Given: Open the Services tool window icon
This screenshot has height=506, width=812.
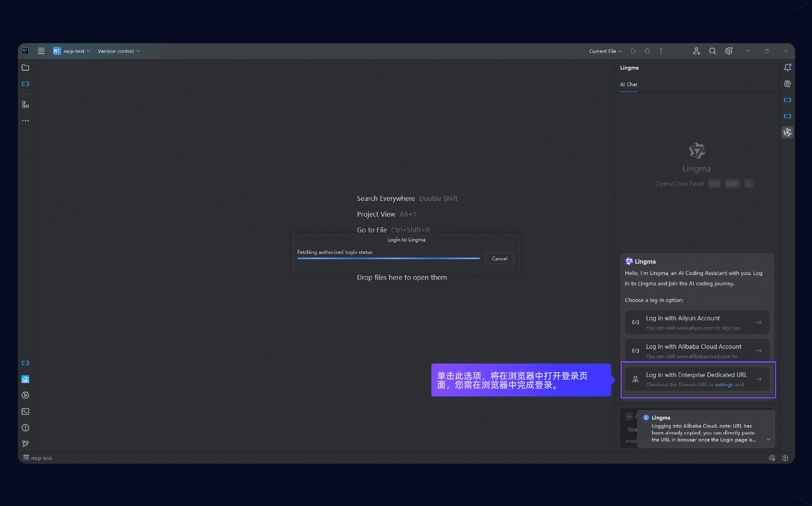Looking at the screenshot, I should coord(25,395).
